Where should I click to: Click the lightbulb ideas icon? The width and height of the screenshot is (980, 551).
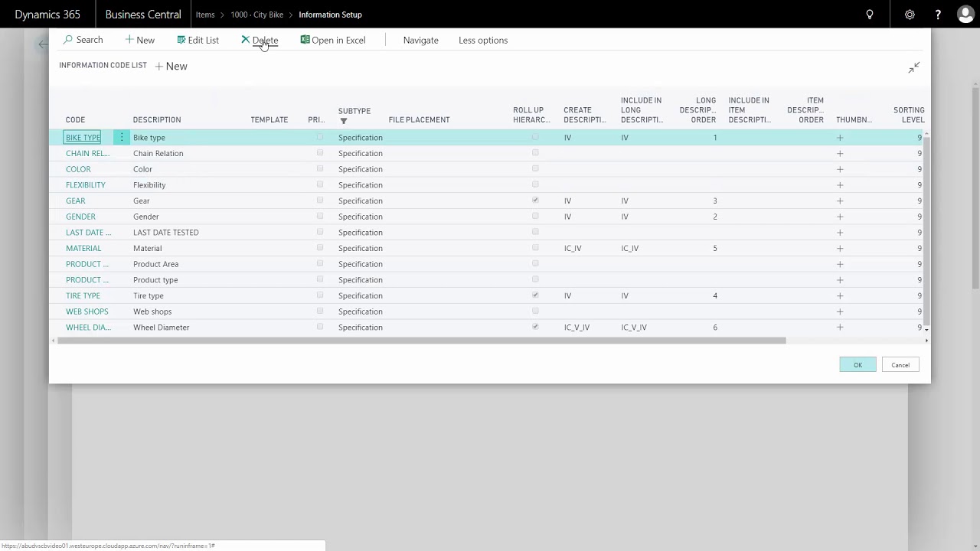pyautogui.click(x=869, y=15)
